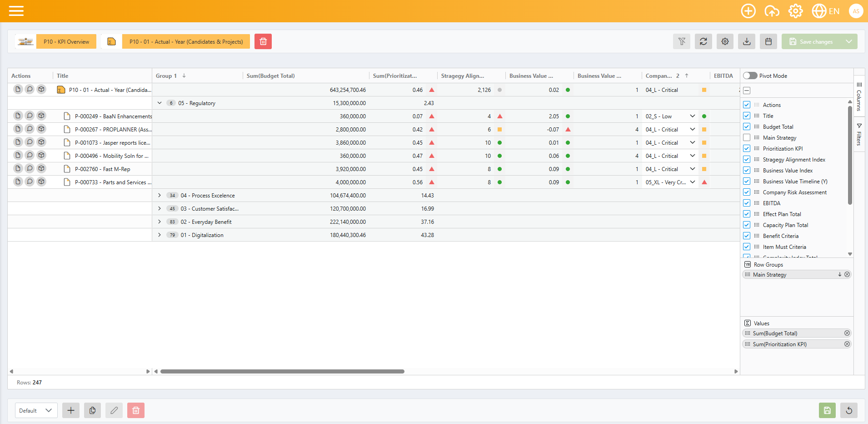Open the AS user avatar menu

856,11
